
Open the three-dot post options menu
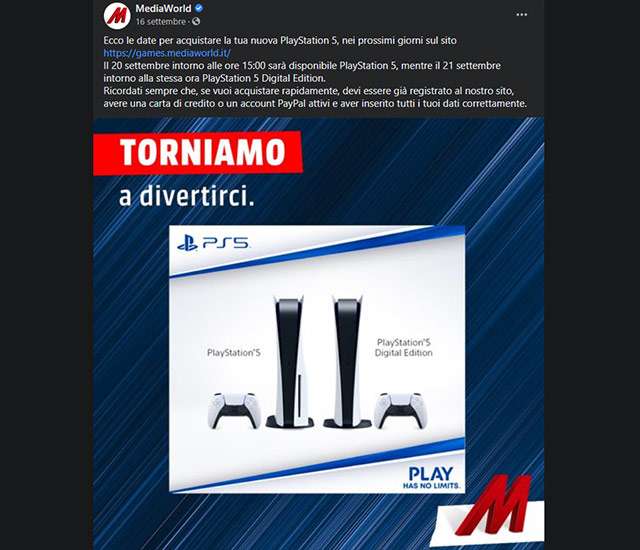(x=522, y=15)
